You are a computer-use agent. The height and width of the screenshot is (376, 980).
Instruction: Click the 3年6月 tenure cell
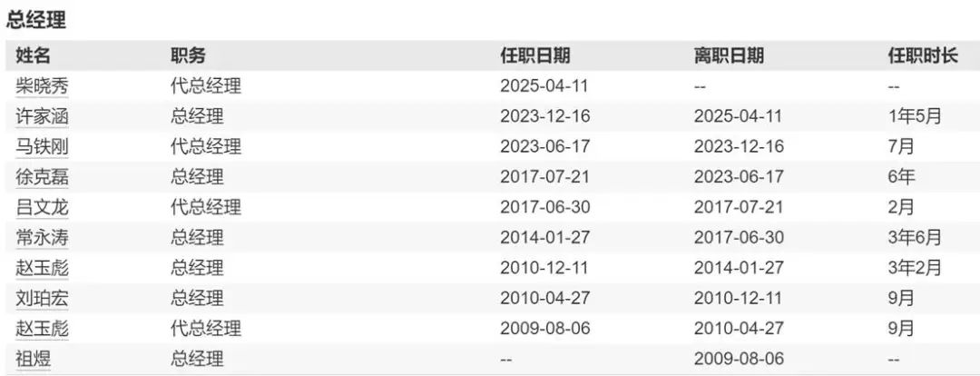(x=915, y=238)
